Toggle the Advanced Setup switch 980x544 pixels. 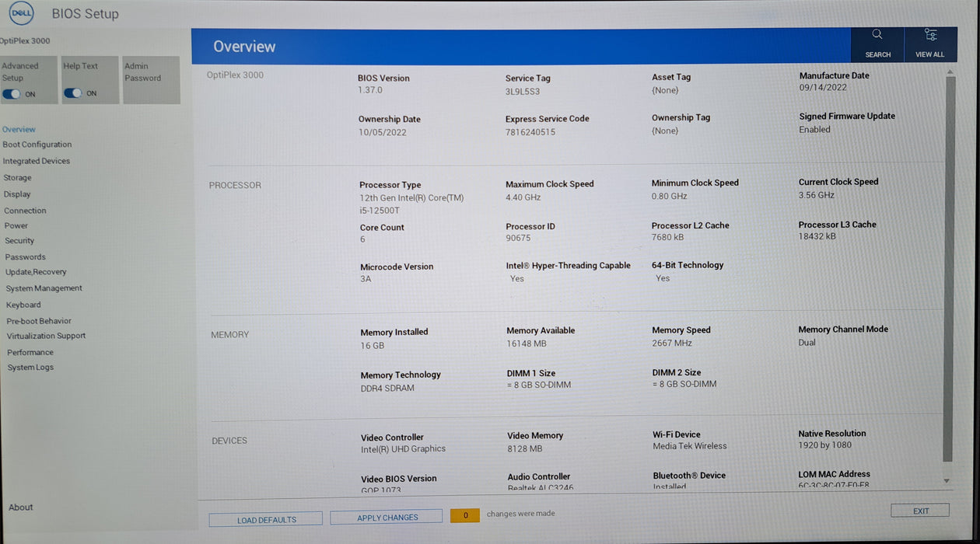point(12,93)
